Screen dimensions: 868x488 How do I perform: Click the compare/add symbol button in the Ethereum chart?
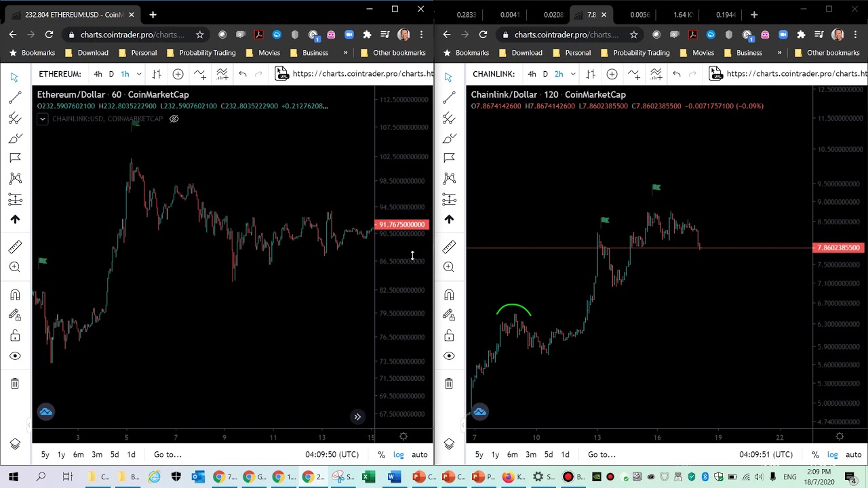tap(178, 74)
